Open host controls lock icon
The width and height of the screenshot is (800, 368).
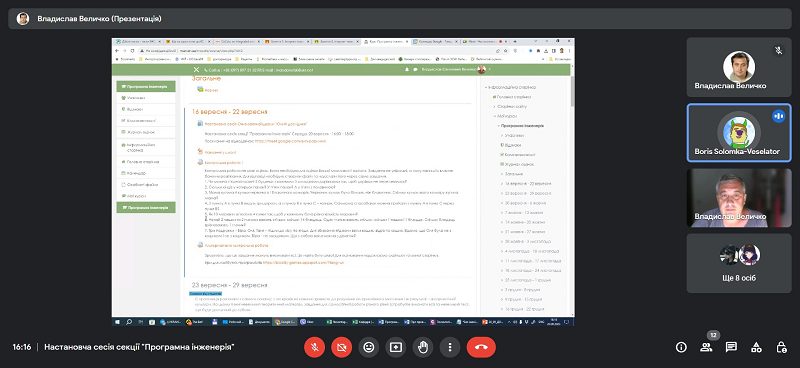(x=781, y=348)
